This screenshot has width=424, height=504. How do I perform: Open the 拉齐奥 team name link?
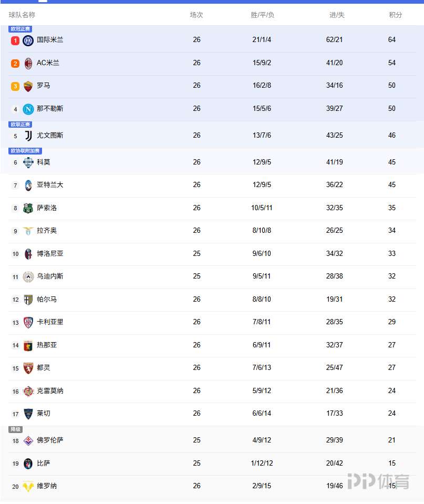pos(47,230)
